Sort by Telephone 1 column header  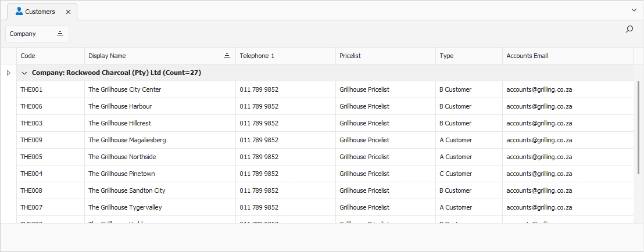pos(285,56)
